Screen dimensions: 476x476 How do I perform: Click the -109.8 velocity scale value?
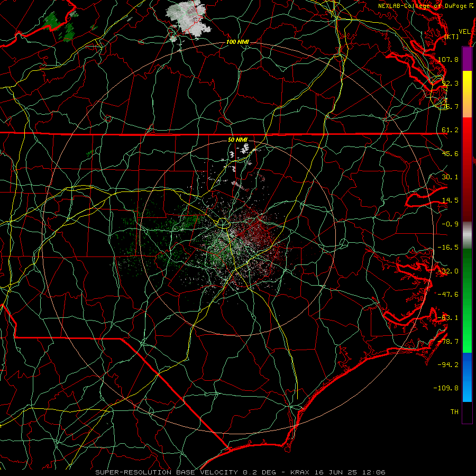pyautogui.click(x=446, y=388)
